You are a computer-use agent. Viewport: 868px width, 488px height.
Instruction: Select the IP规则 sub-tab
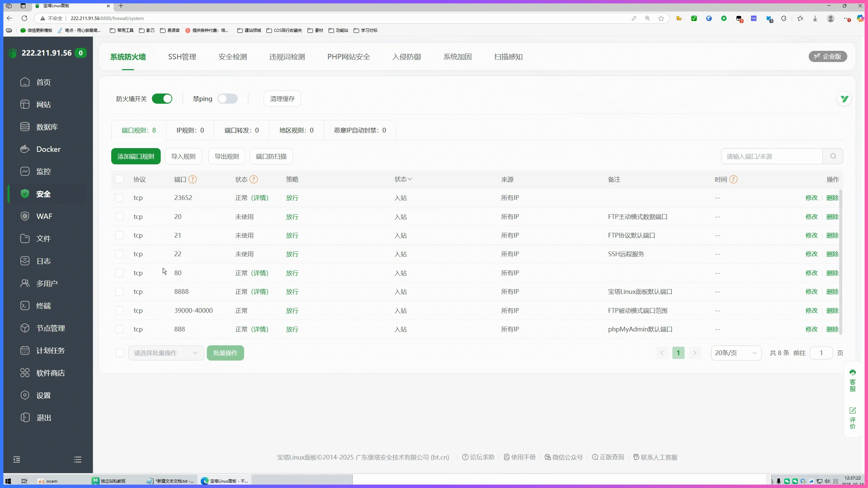point(190,130)
